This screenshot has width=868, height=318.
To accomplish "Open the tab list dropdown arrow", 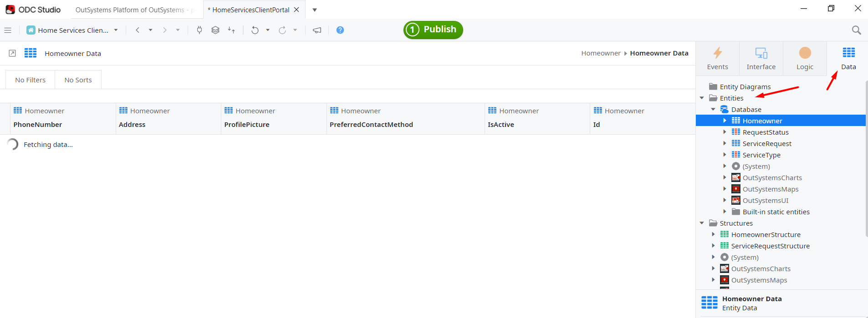I will [315, 10].
